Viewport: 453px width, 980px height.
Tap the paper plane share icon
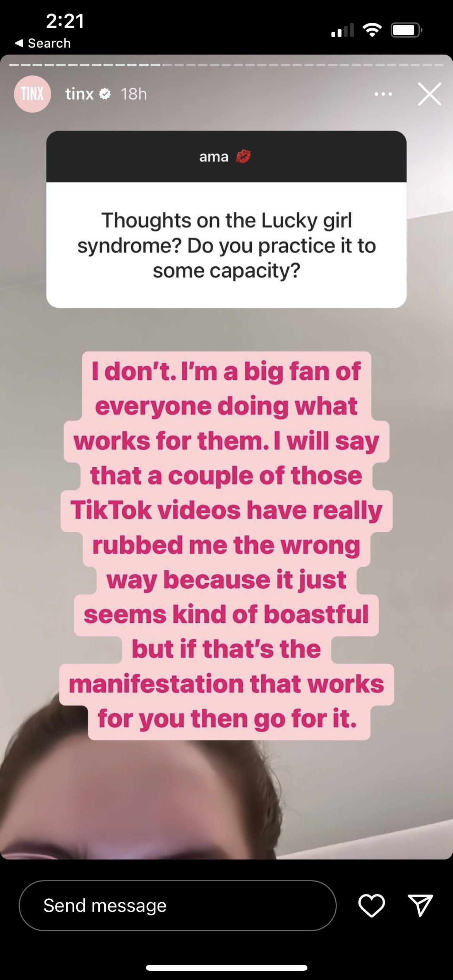click(x=420, y=906)
